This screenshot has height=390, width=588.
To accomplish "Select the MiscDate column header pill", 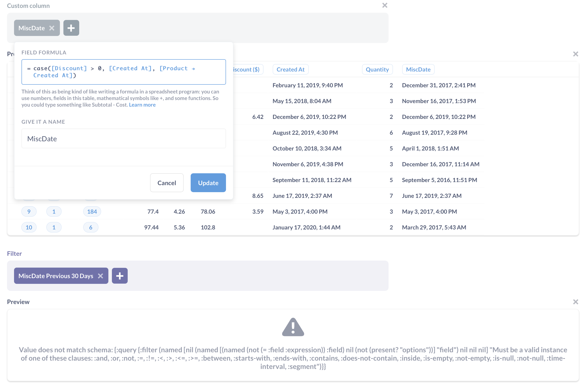I will pos(418,69).
